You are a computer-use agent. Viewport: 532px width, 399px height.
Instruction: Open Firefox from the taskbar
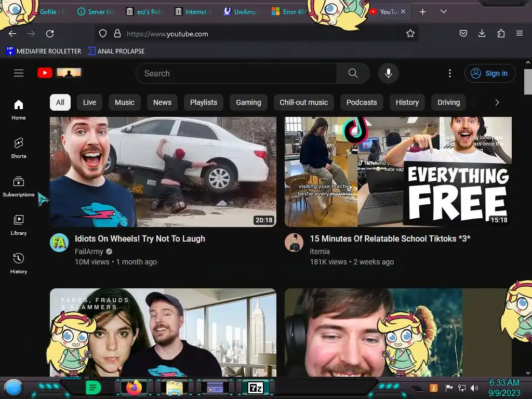134,388
